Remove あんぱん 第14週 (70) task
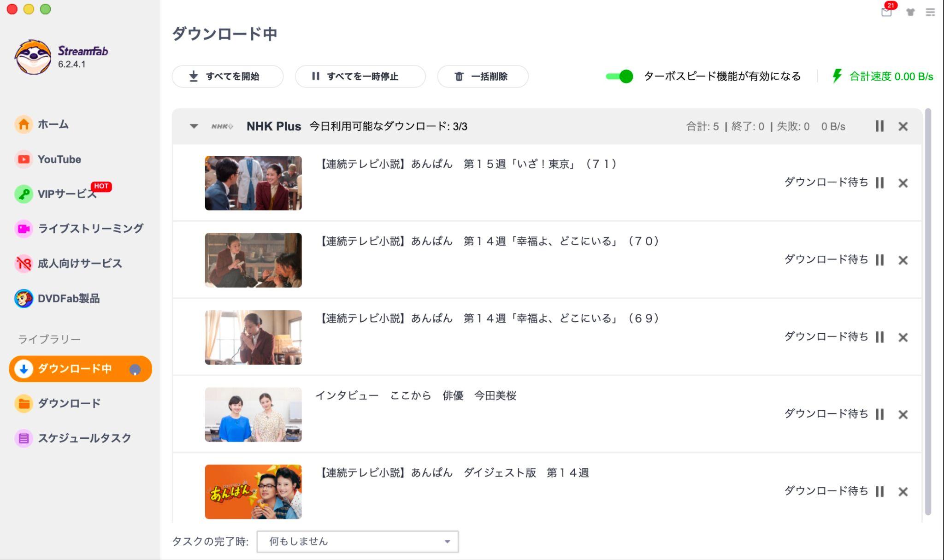 click(x=903, y=260)
